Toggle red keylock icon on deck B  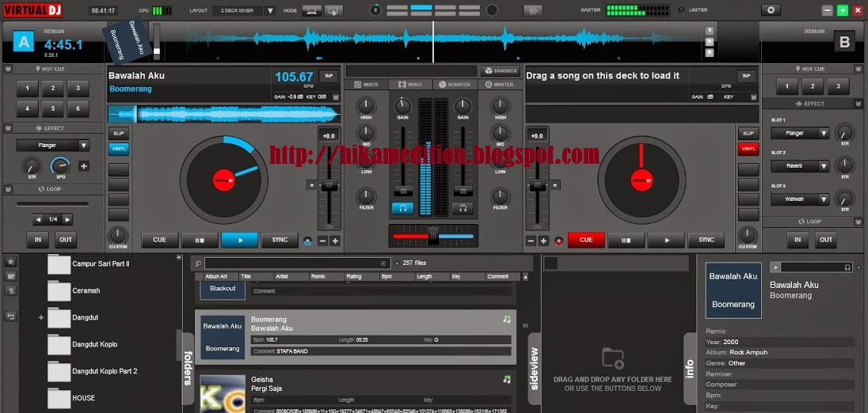[558, 241]
